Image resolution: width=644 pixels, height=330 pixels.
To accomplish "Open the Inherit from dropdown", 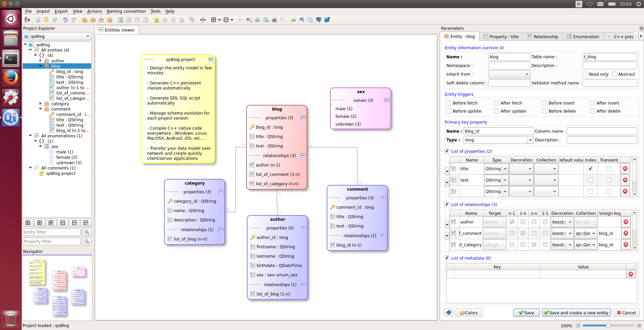I will point(509,74).
